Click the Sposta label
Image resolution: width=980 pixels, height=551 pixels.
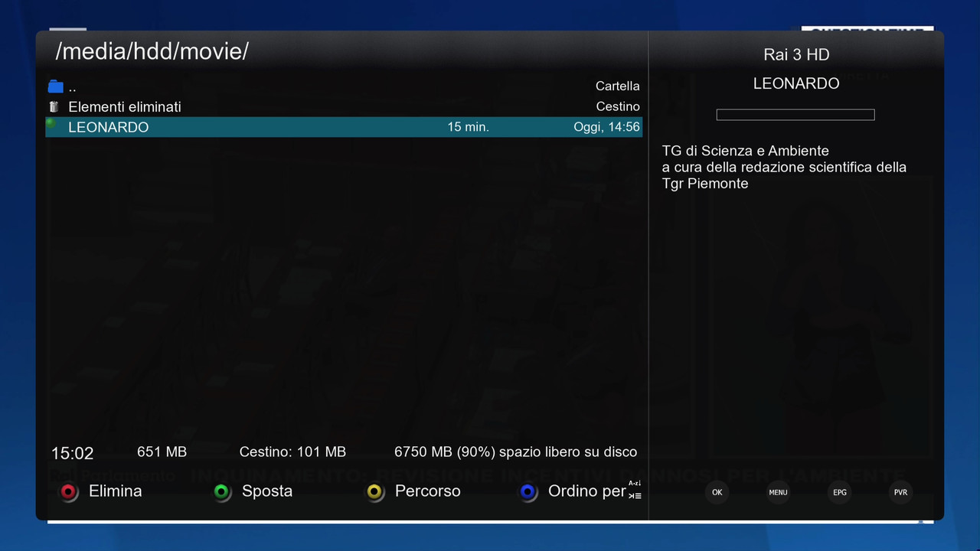[267, 491]
